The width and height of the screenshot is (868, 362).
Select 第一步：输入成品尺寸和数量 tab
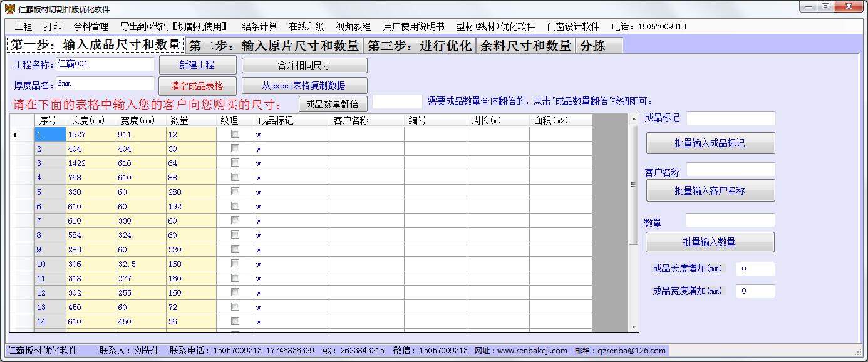pyautogui.click(x=95, y=44)
